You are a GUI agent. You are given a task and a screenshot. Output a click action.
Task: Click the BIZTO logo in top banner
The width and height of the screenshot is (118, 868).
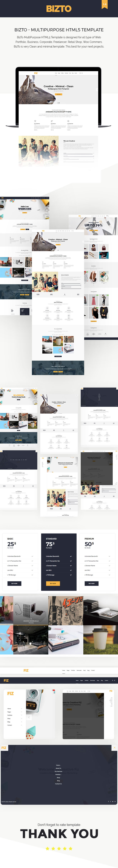tap(59, 9)
